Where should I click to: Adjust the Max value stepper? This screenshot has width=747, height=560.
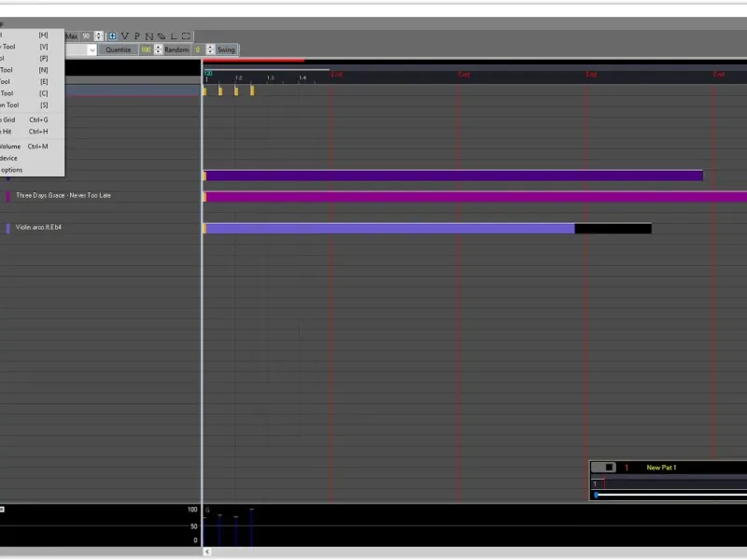[x=99, y=36]
